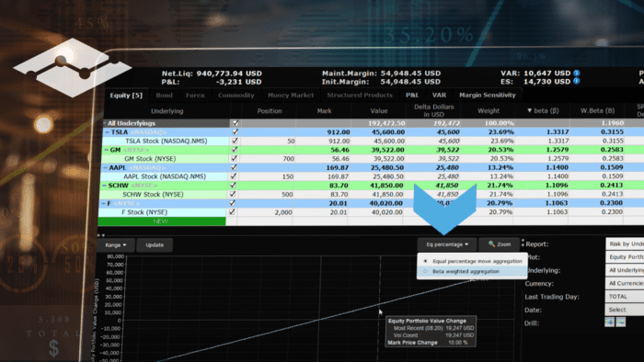Click the diamond chart logo
Screen dimensions: 644x362
click(73, 68)
